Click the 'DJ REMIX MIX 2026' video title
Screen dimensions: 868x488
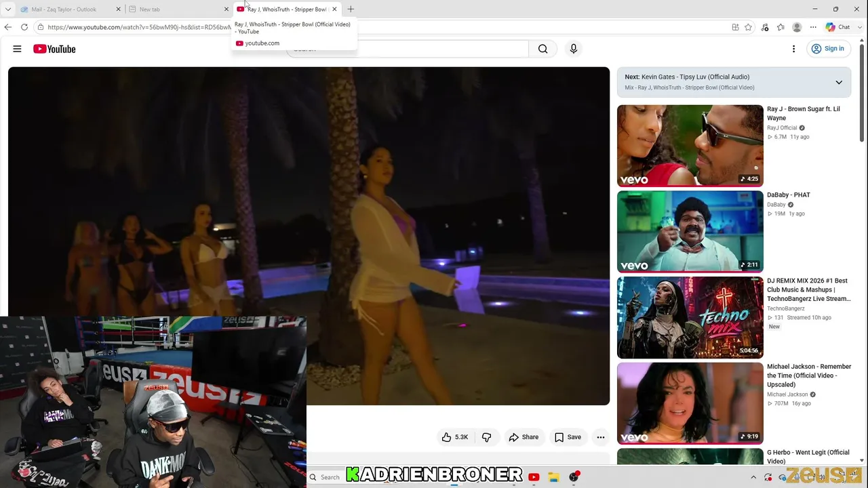(808, 289)
